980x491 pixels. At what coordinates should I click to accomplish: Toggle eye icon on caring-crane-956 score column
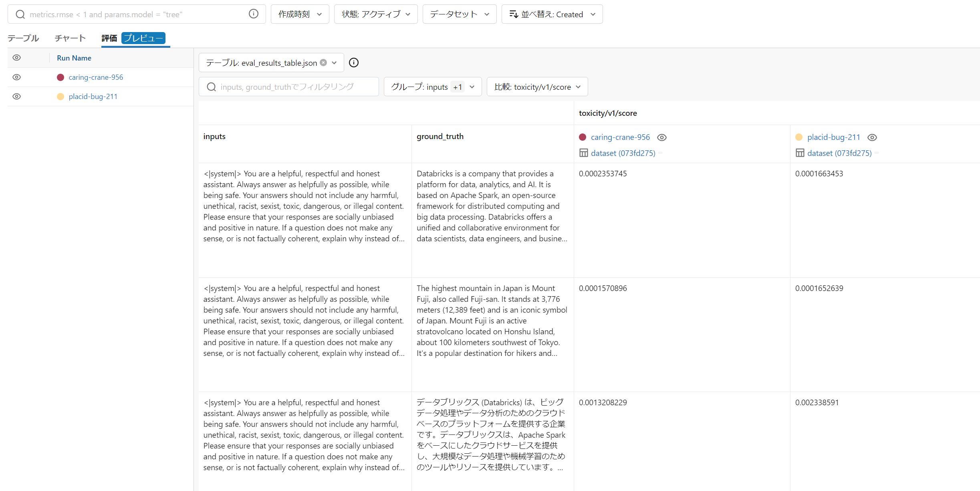662,137
